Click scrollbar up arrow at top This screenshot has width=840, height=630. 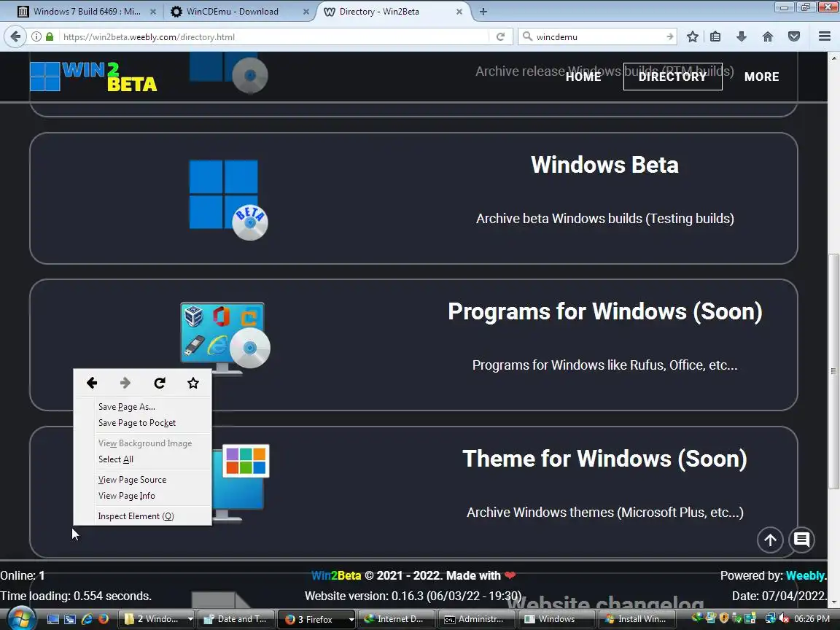tap(833, 58)
